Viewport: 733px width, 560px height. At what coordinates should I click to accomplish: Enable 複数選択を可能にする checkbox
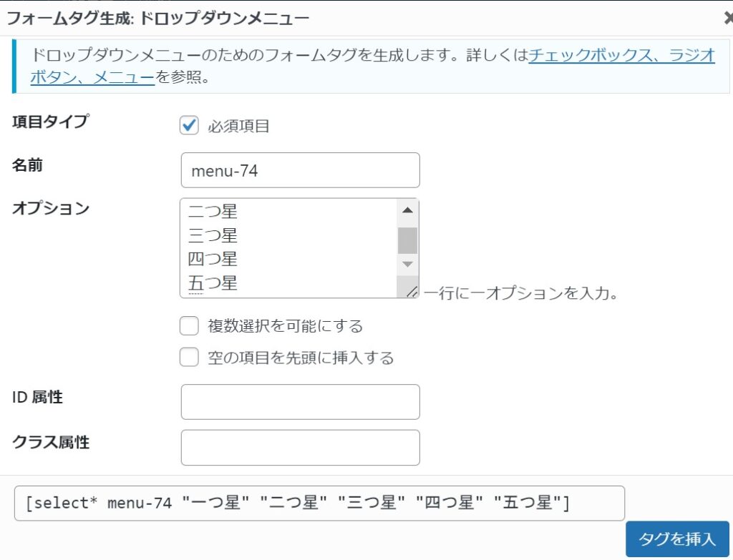click(189, 325)
